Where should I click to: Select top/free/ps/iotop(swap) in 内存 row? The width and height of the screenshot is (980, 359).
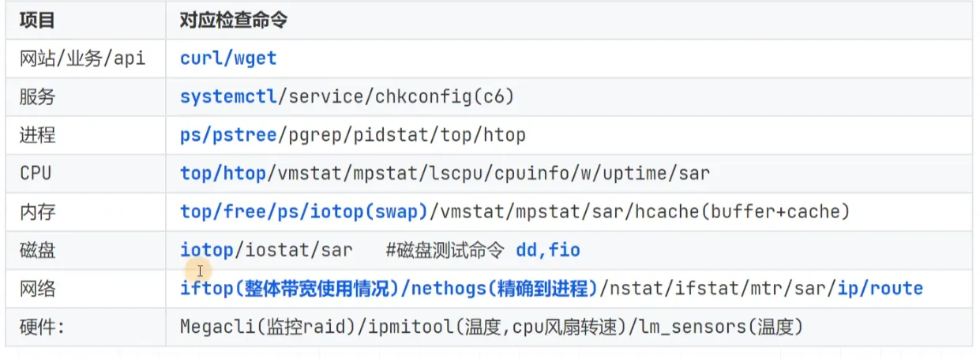[x=304, y=212]
